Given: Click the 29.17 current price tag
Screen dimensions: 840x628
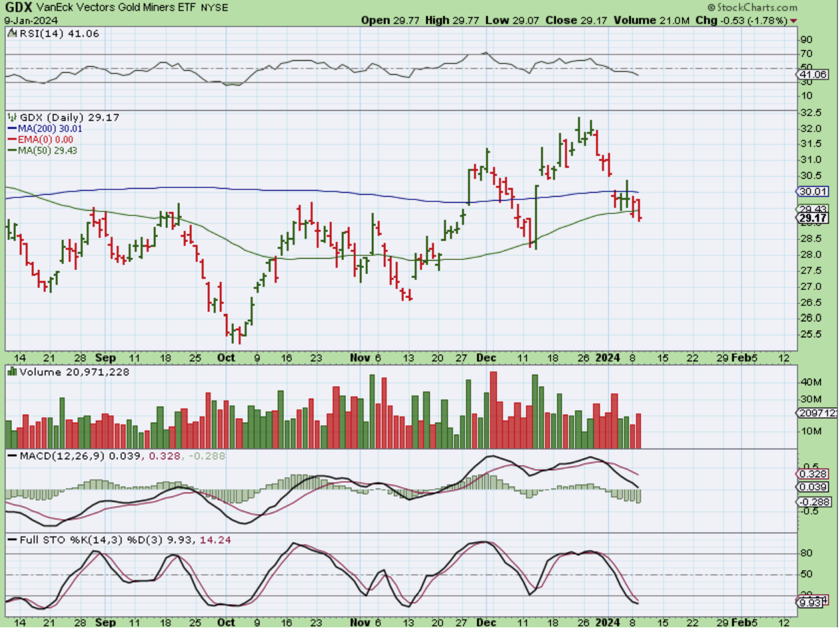Looking at the screenshot, I should pos(811,217).
